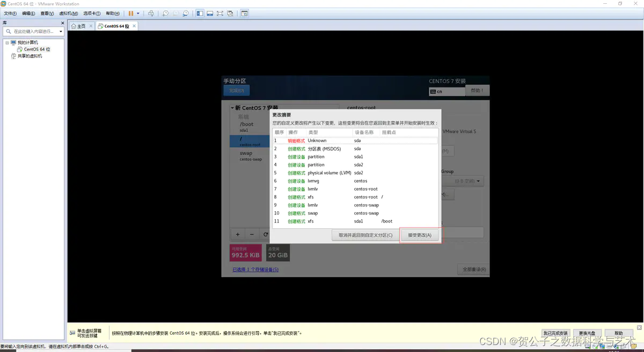The image size is (644, 352).
Task: Click the console view toolbar icon
Action: [x=244, y=13]
